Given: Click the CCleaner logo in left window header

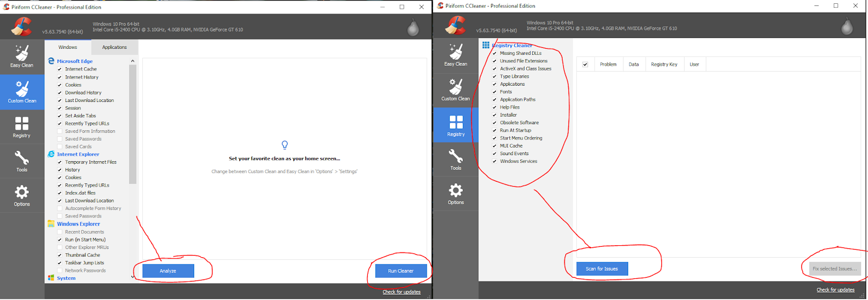Looking at the screenshot, I should tap(21, 27).
